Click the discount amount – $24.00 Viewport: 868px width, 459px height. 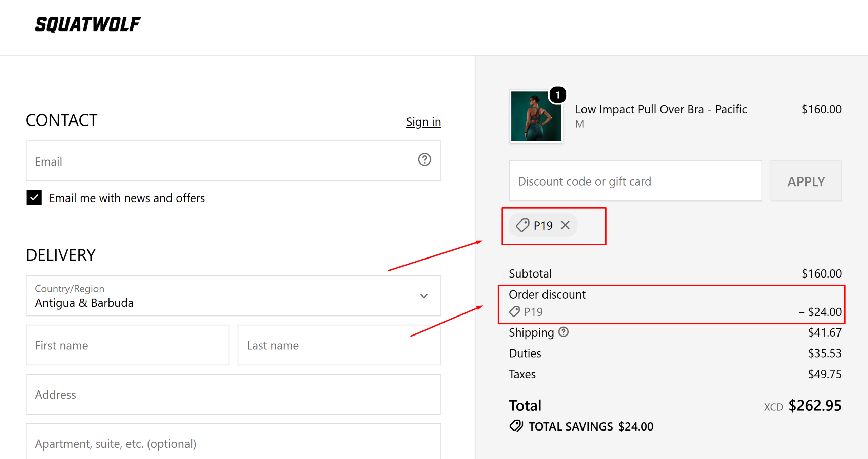pos(820,312)
